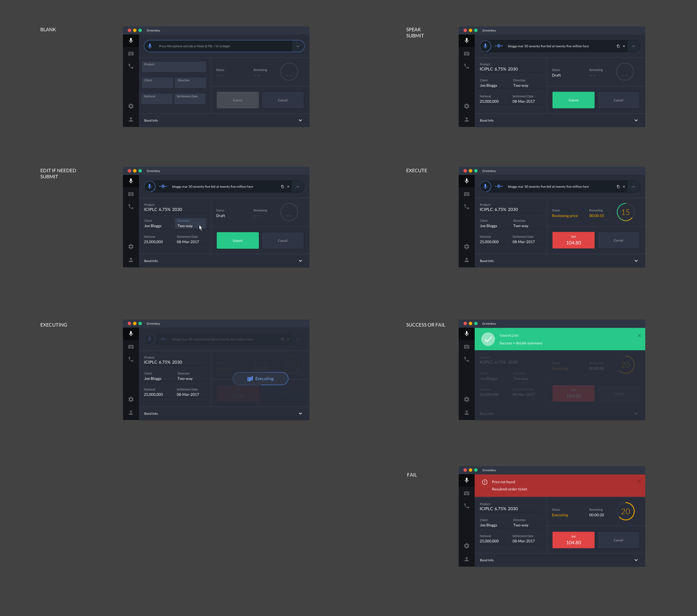Click the countdown ring showing 15
Screen dimensions: 697x616
click(x=625, y=212)
